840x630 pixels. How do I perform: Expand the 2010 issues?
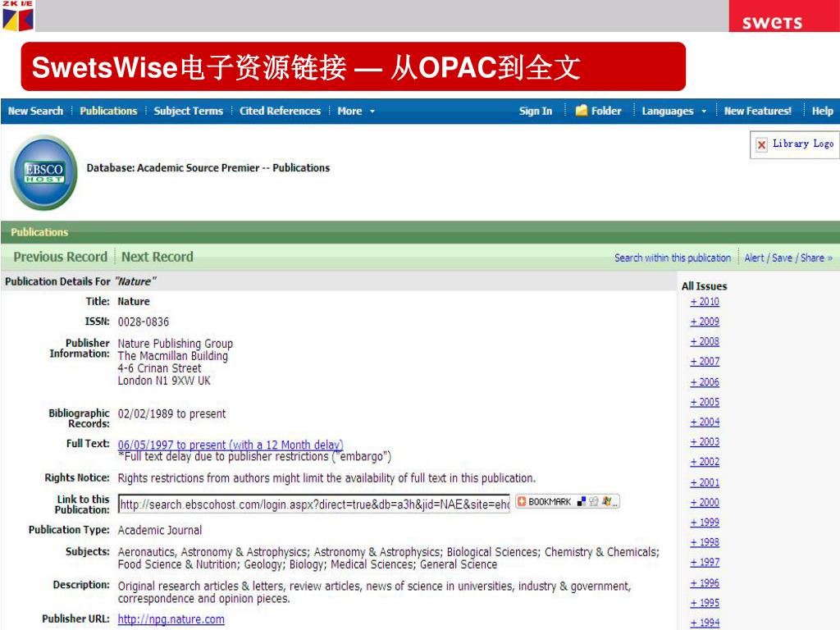pos(705,302)
